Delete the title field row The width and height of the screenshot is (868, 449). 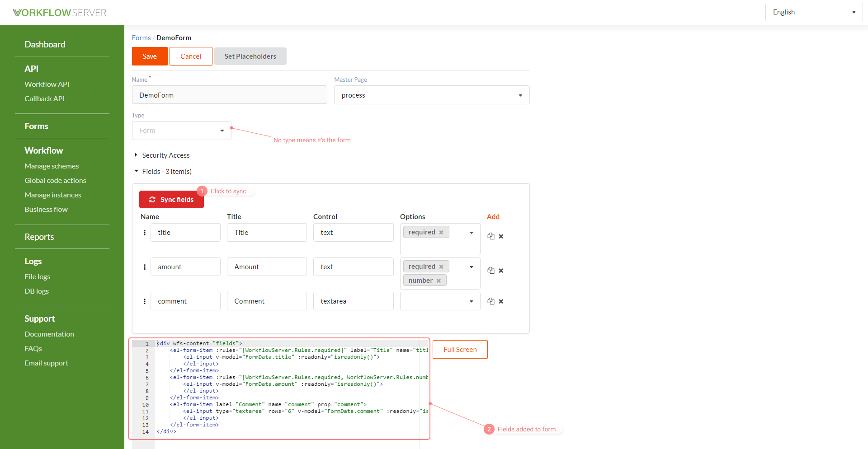coord(501,236)
